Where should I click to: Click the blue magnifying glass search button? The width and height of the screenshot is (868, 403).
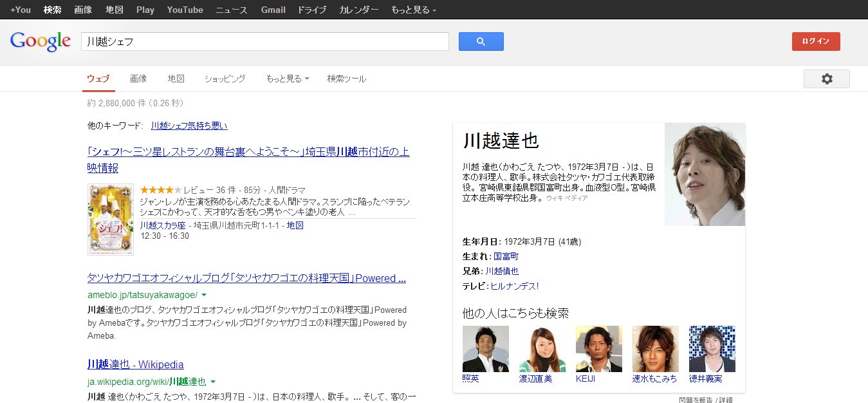pyautogui.click(x=481, y=42)
